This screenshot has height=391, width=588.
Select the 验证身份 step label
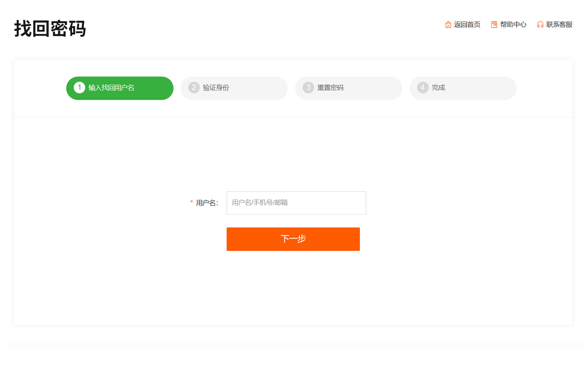point(216,88)
